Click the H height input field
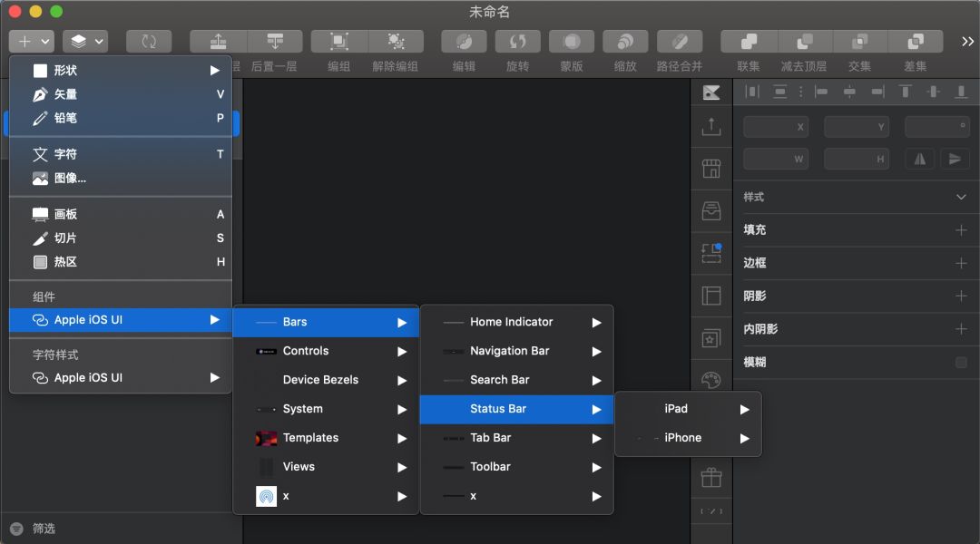Screen dimensions: 980x544 click(857, 159)
